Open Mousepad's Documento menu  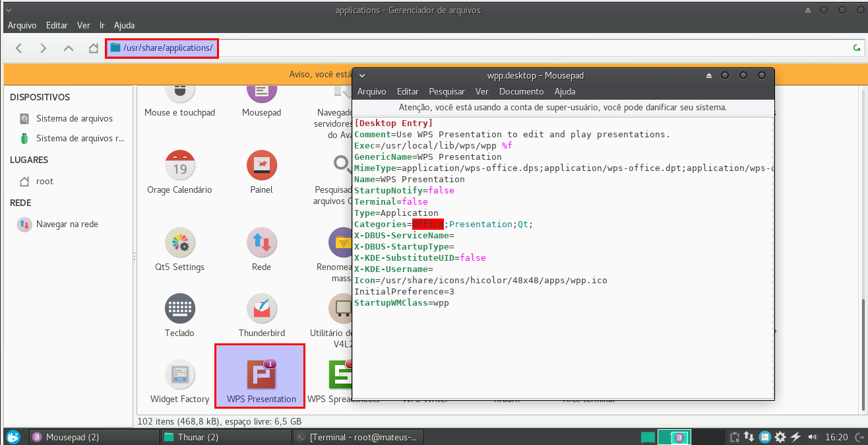[x=521, y=91]
